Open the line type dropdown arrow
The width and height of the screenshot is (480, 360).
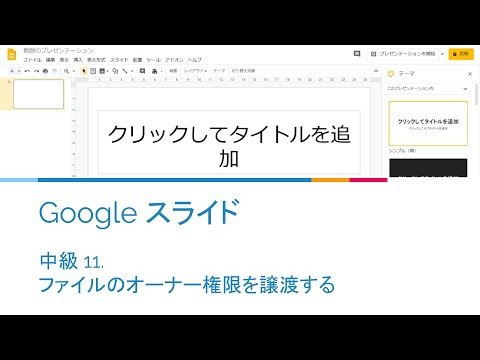click(x=132, y=71)
